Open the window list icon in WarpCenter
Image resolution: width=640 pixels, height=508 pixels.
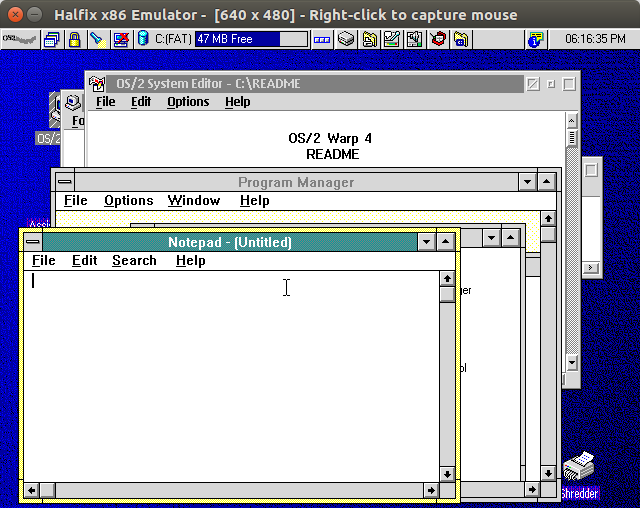(52, 39)
